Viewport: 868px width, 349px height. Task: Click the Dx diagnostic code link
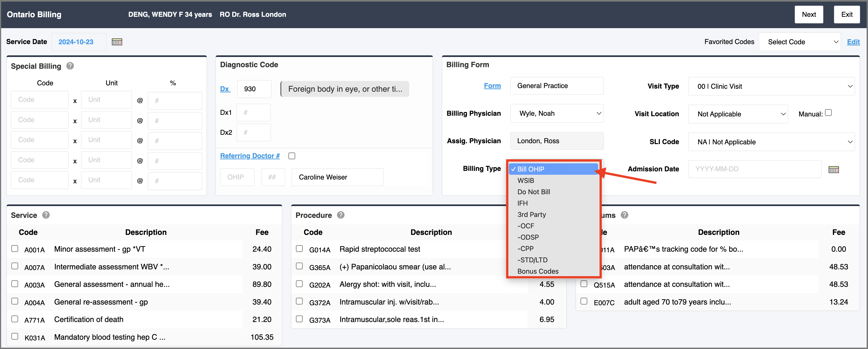tap(225, 89)
